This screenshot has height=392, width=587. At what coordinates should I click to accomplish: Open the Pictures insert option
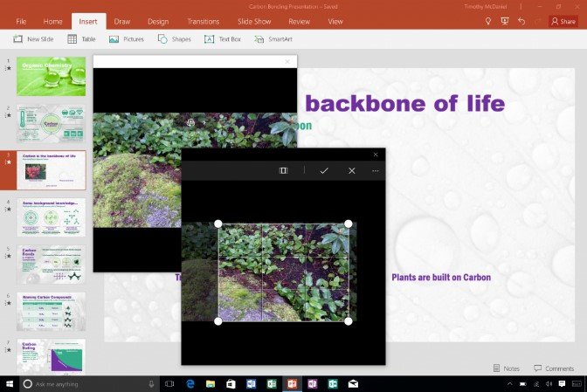click(127, 39)
